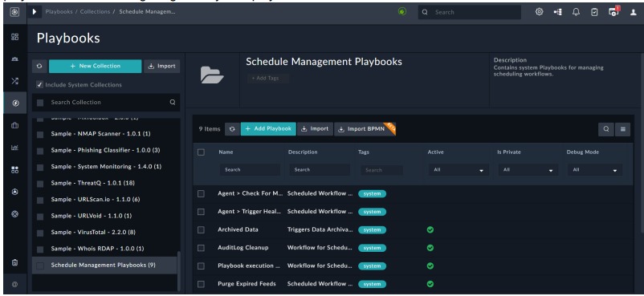
Task: Click the Description column search field
Action: (320, 170)
